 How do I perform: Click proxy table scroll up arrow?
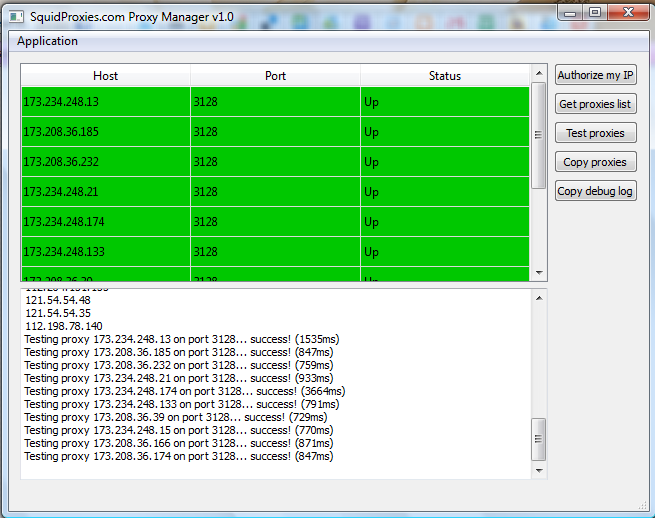pyautogui.click(x=539, y=73)
